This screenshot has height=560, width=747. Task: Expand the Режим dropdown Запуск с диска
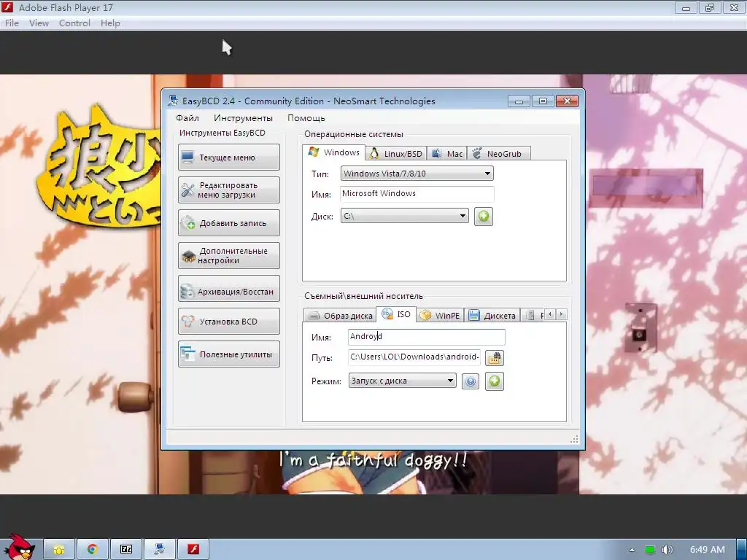click(x=403, y=381)
